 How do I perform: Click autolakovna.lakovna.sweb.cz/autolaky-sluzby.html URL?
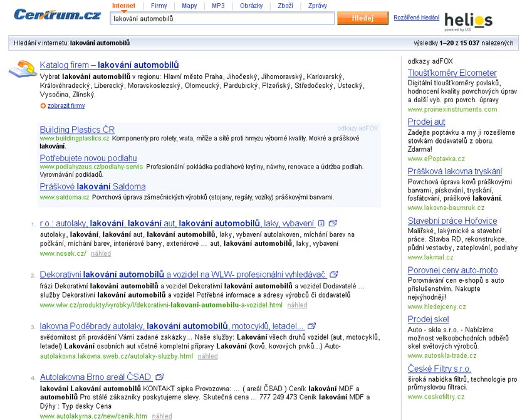click(x=117, y=357)
